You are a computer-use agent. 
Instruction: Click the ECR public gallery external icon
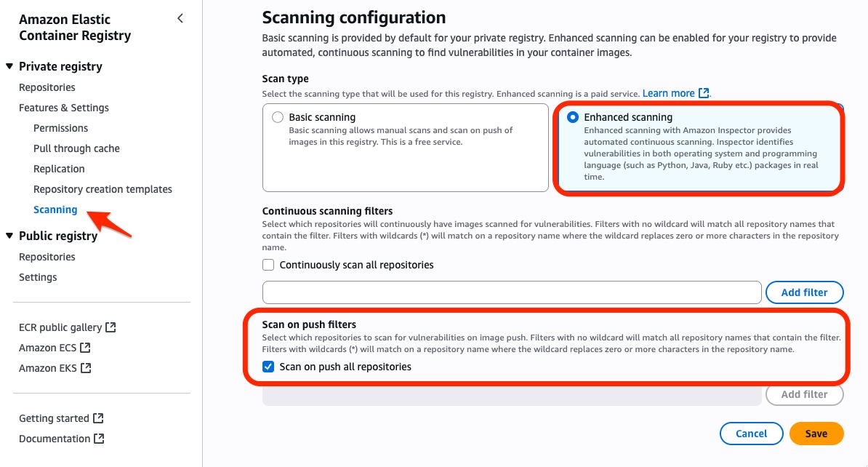coord(110,327)
